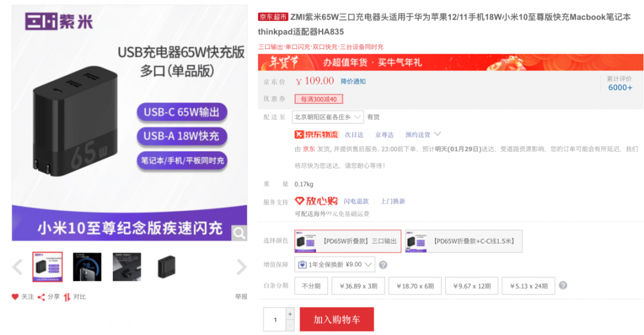Image resolution: width=644 pixels, height=335 pixels.
Task: Click the red 三口输出·单口闪充 subtitle text
Action: (321, 47)
